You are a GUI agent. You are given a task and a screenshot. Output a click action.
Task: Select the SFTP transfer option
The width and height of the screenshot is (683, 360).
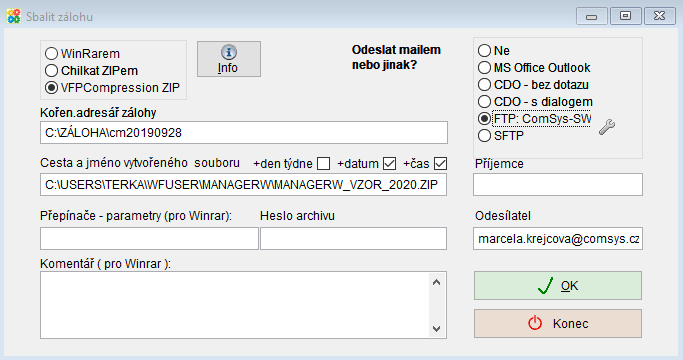[x=484, y=136]
